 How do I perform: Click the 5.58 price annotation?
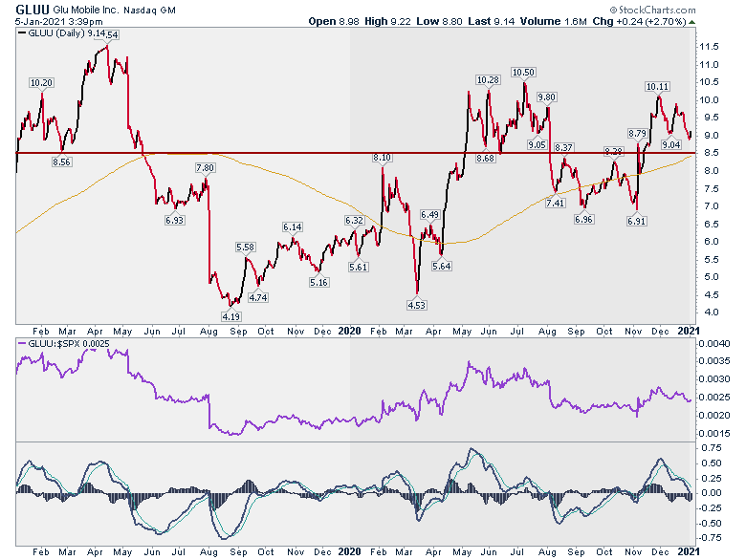coord(246,248)
